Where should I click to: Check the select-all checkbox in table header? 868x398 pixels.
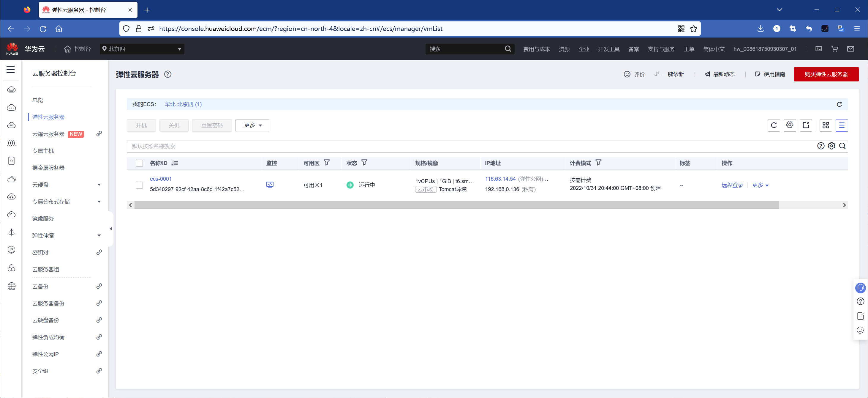coord(139,163)
